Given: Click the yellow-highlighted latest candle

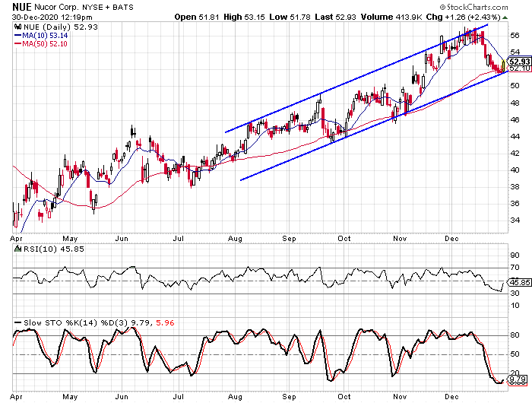Looking at the screenshot, I should tap(503, 65).
